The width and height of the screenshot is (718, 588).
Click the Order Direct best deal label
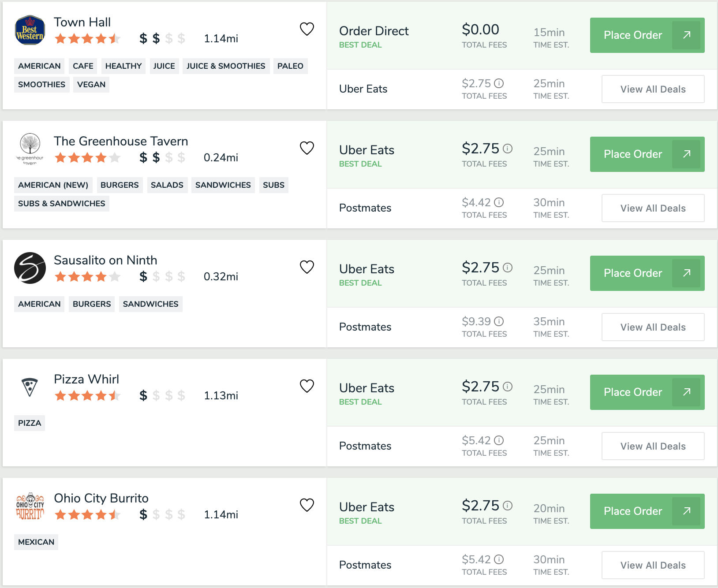[360, 45]
